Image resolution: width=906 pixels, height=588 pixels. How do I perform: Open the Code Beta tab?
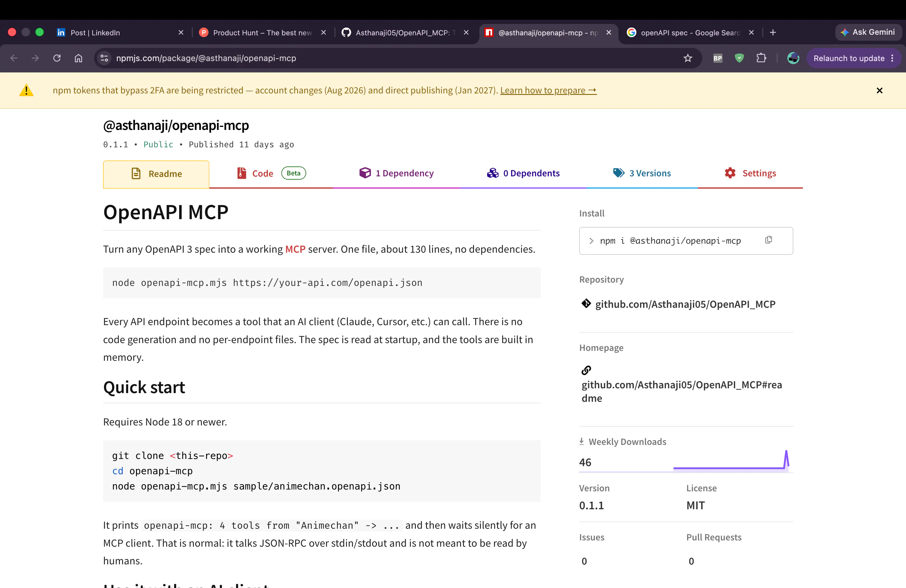click(x=271, y=173)
